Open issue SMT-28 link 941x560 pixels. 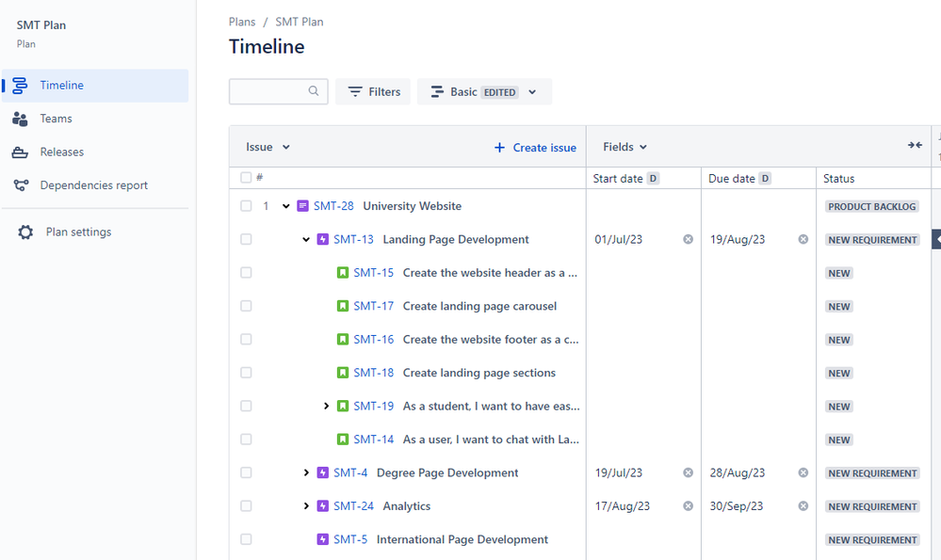[x=333, y=206]
